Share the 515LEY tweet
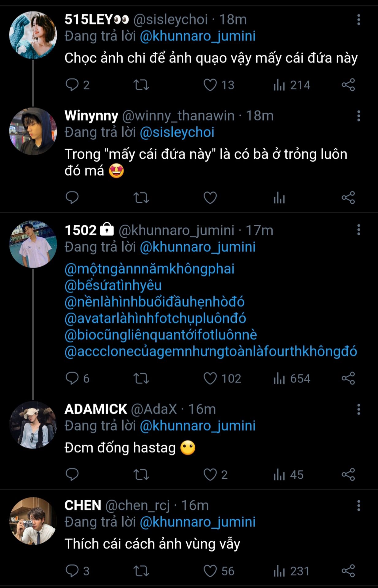This screenshot has width=378, height=588. 348,85
